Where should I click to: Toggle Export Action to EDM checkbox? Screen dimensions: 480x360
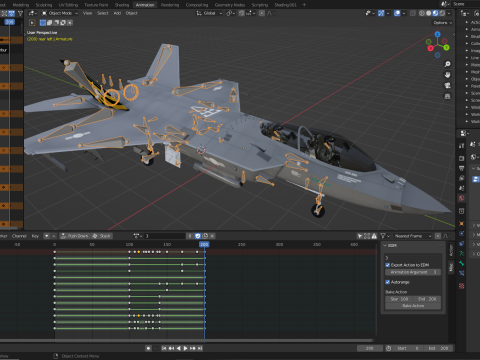[x=388, y=265]
